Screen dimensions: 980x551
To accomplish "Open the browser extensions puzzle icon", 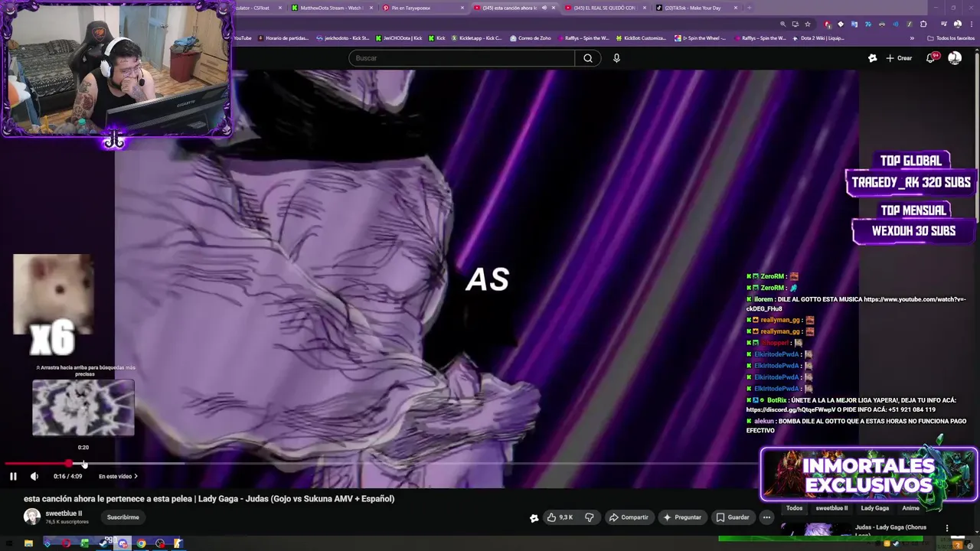I will 923,24.
